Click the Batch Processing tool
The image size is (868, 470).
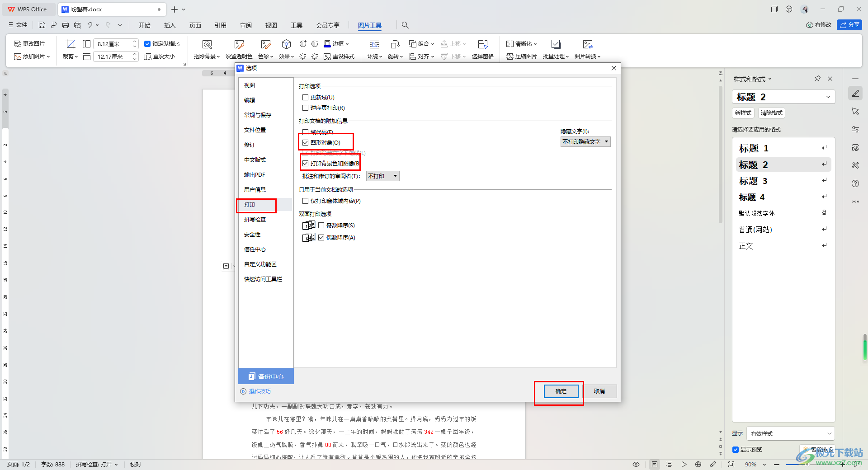pos(556,49)
